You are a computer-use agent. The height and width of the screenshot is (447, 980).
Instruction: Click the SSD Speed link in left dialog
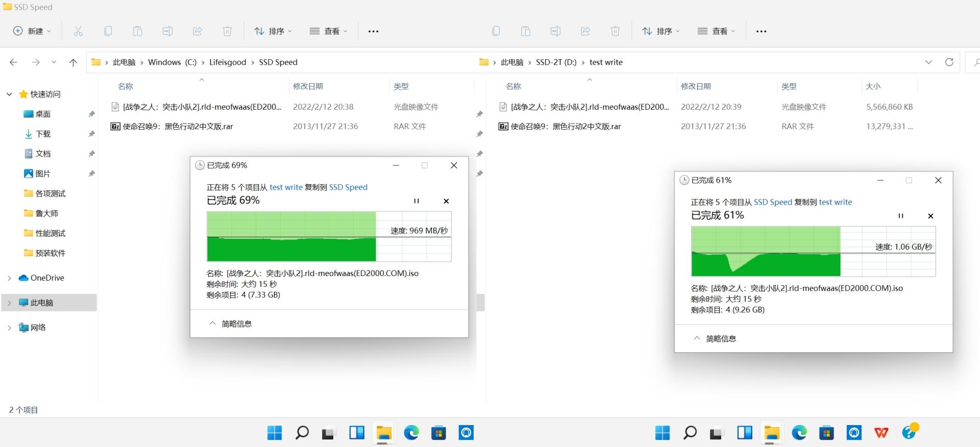click(x=348, y=187)
